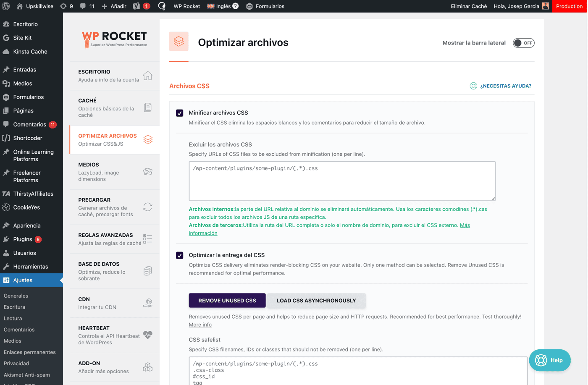Open Akismet Anti-spam settings submenu item
588x385 pixels.
click(26, 375)
